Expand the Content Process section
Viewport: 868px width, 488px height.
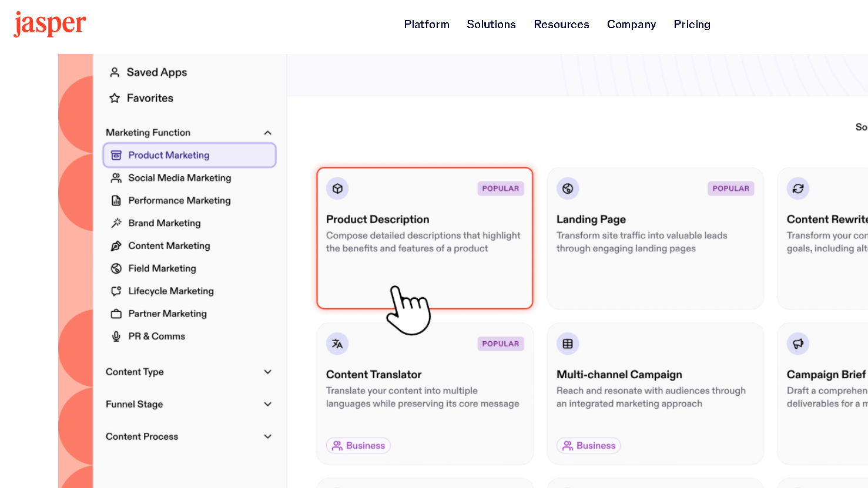pyautogui.click(x=267, y=436)
